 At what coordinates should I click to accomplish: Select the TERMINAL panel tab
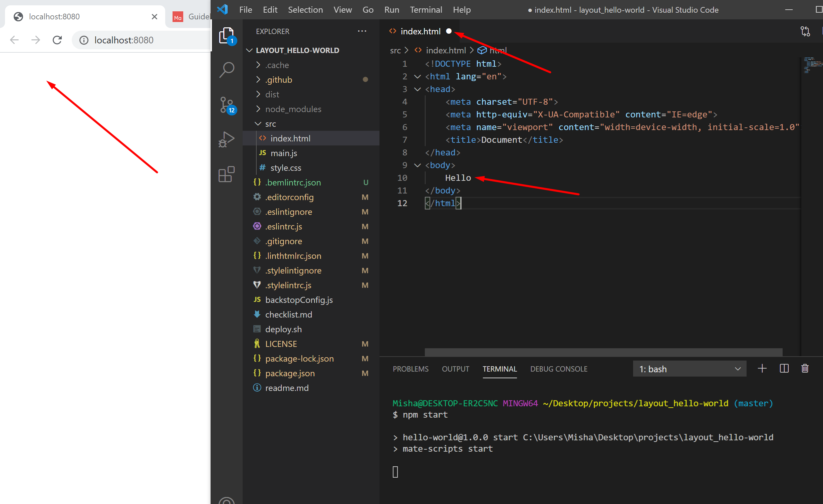(x=500, y=369)
